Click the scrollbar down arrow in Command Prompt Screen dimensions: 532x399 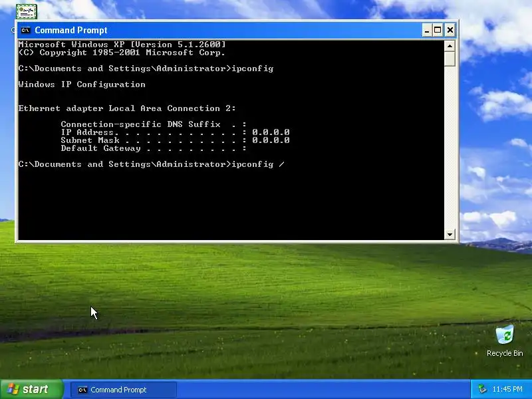450,234
